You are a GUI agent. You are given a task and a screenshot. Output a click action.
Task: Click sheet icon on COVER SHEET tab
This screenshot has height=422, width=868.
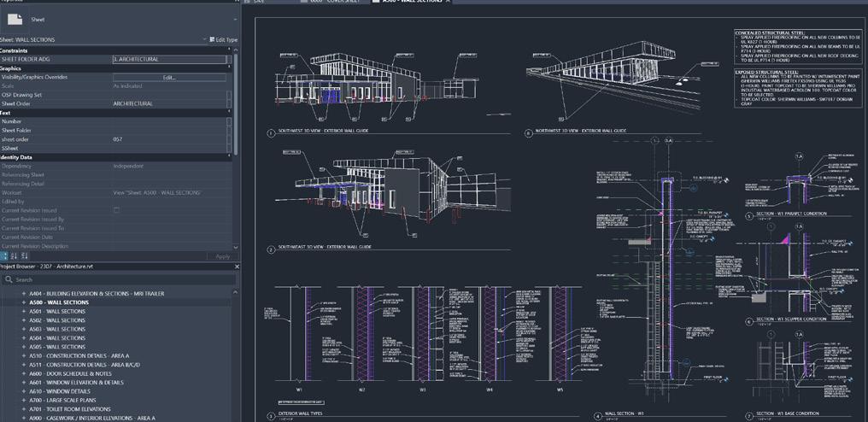click(304, 2)
